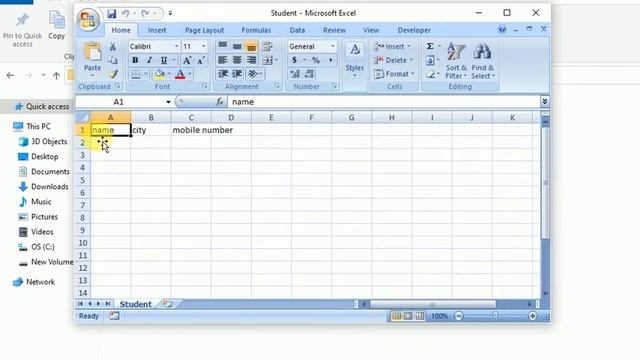Open the Font dialog launcher
The height and width of the screenshot is (360, 640).
click(x=205, y=87)
